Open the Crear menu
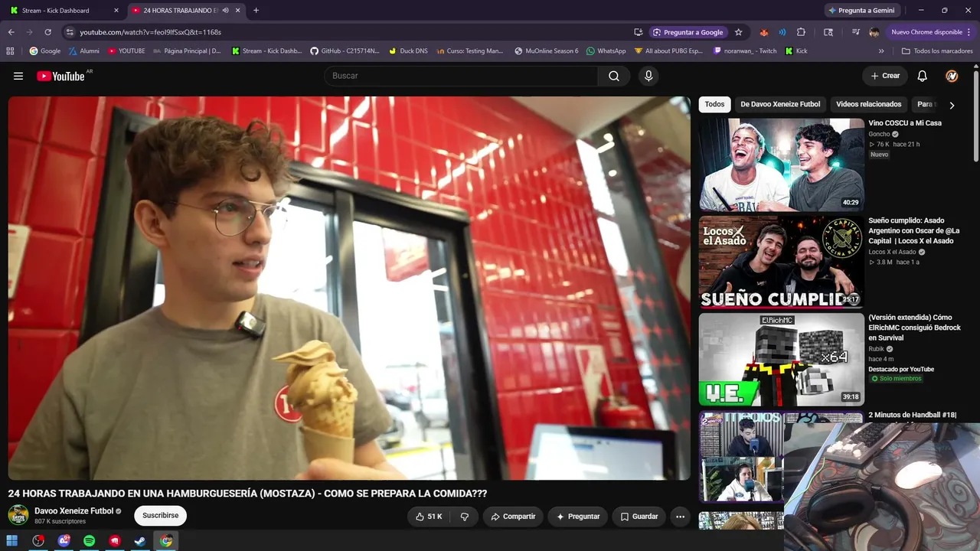Viewport: 980px width, 551px height. tap(885, 76)
